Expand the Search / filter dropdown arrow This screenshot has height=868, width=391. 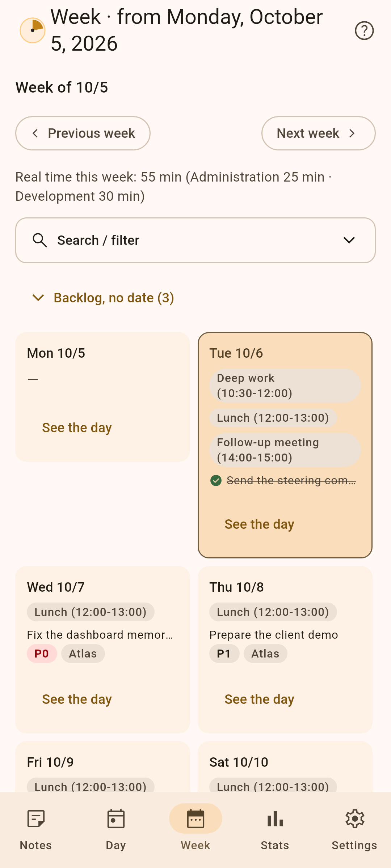(x=349, y=240)
